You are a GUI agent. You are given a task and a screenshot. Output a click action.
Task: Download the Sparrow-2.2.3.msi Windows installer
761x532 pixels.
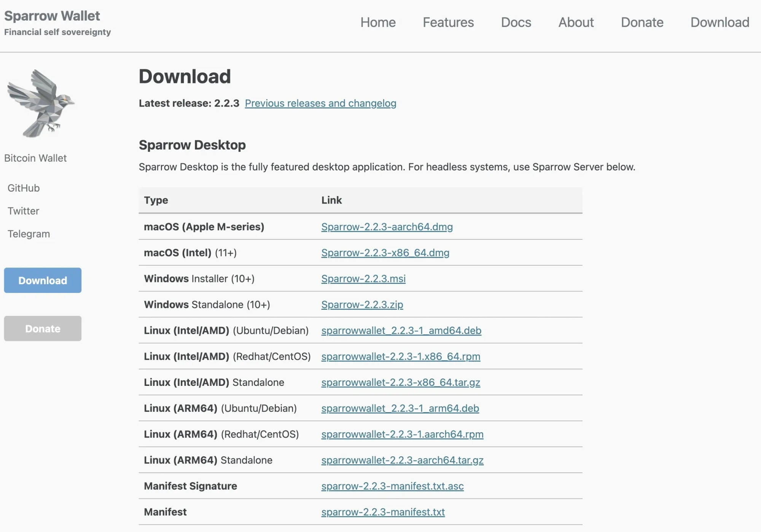click(x=363, y=279)
